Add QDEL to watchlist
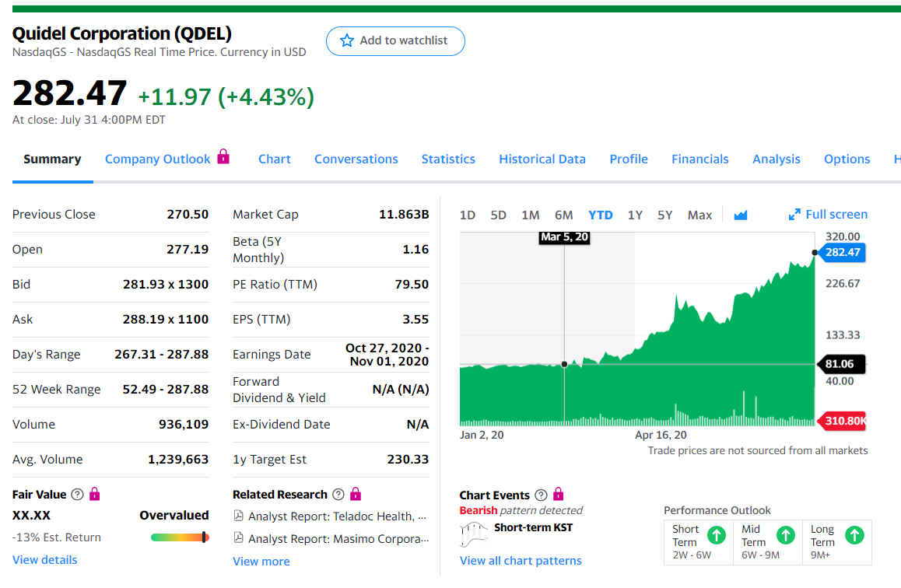 (395, 40)
